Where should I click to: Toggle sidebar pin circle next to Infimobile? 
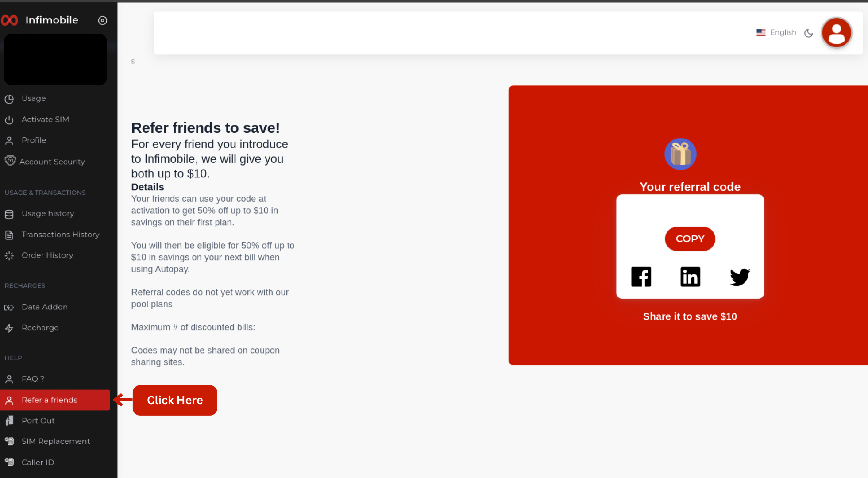click(103, 20)
